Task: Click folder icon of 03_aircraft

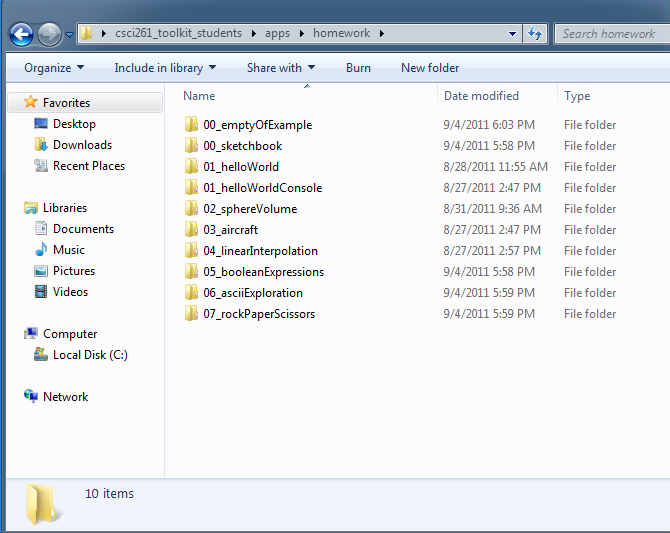Action: [191, 229]
